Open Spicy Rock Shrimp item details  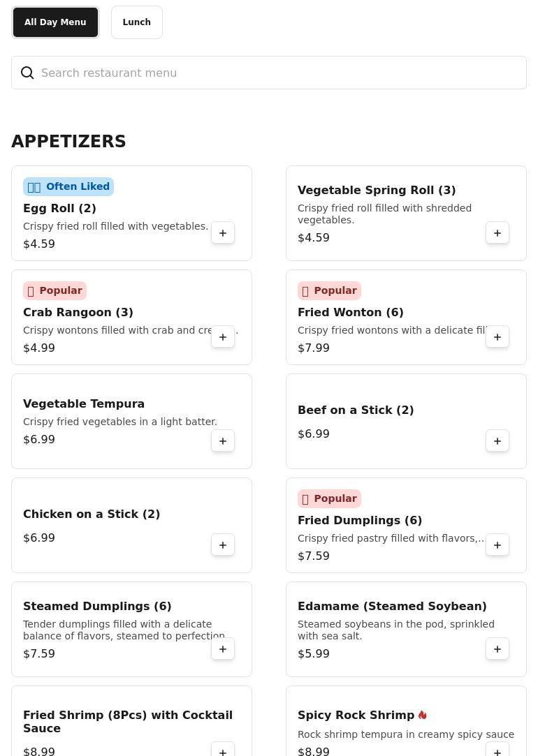click(356, 715)
